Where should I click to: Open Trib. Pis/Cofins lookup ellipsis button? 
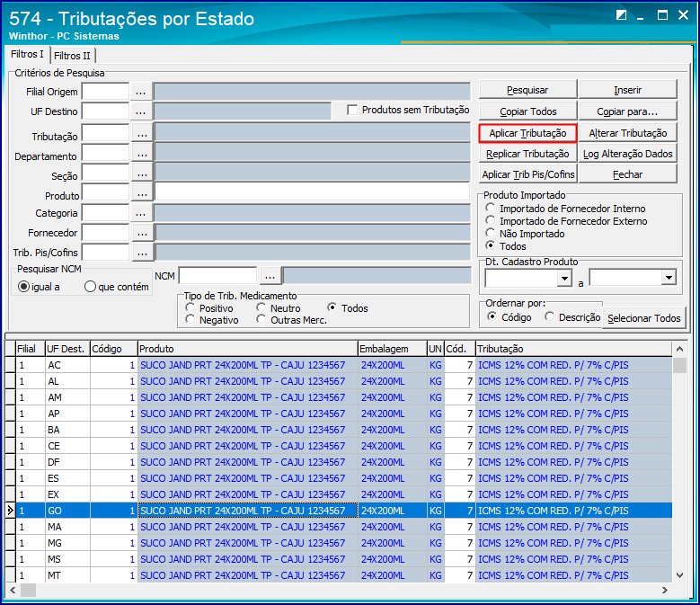pos(142,253)
